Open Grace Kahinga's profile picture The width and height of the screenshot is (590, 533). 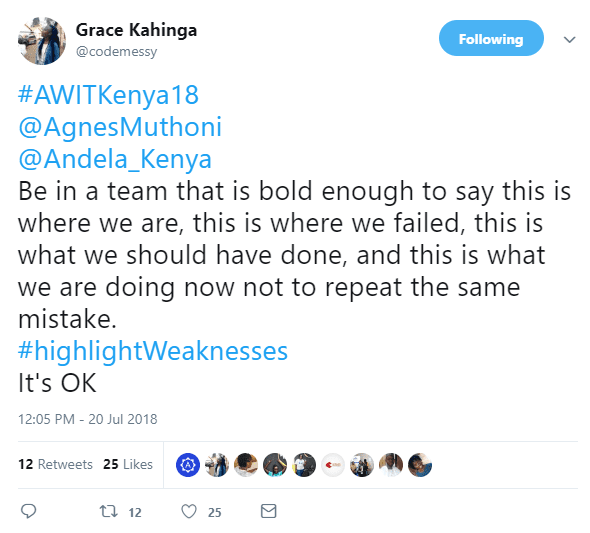[42, 41]
